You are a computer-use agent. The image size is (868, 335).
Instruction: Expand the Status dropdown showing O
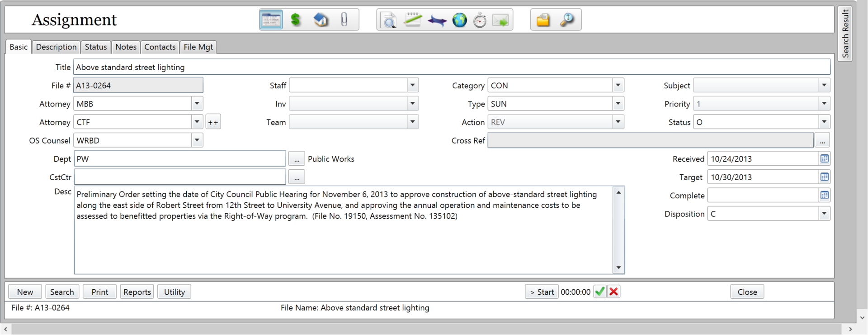pyautogui.click(x=824, y=122)
